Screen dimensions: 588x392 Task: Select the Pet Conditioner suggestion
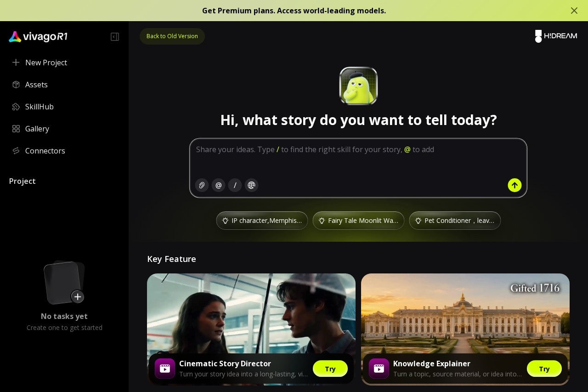pyautogui.click(x=455, y=221)
